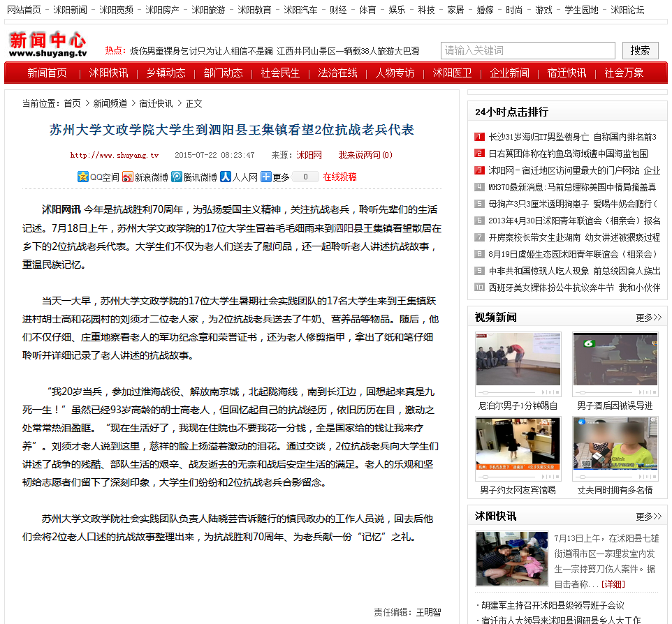
Task: Select 沭阳快讯 tab in red navigation
Action: click(x=108, y=73)
